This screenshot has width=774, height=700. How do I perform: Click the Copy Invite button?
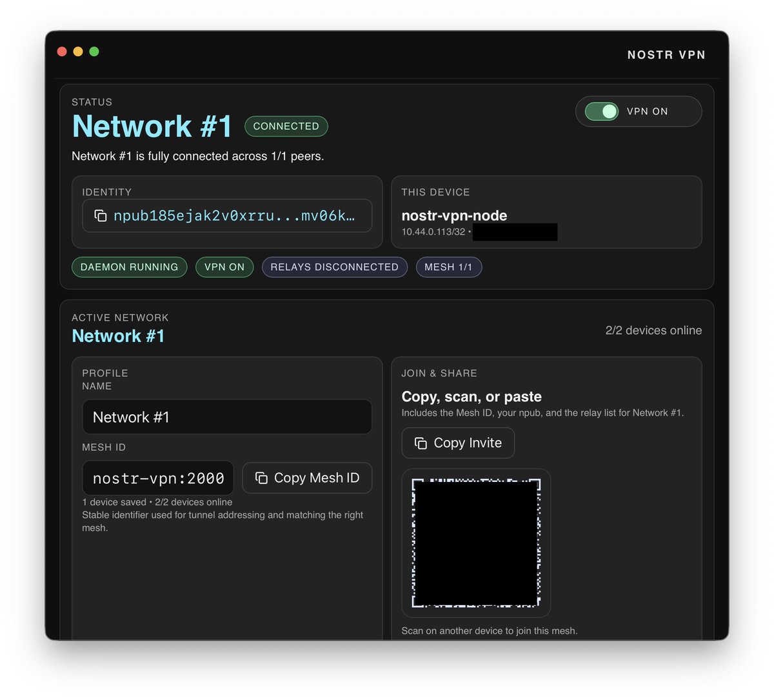click(x=458, y=443)
